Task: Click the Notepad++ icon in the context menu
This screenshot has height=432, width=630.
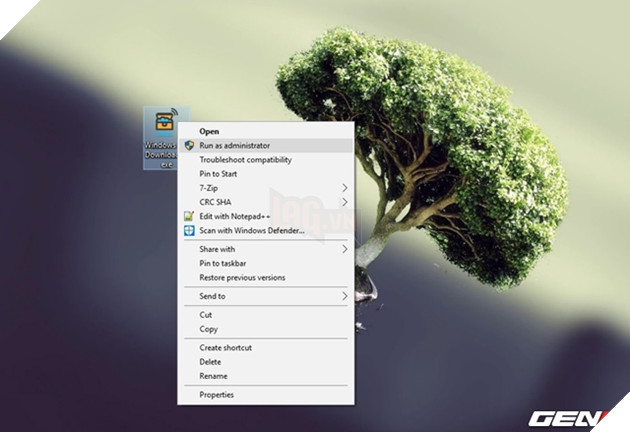Action: pos(189,216)
